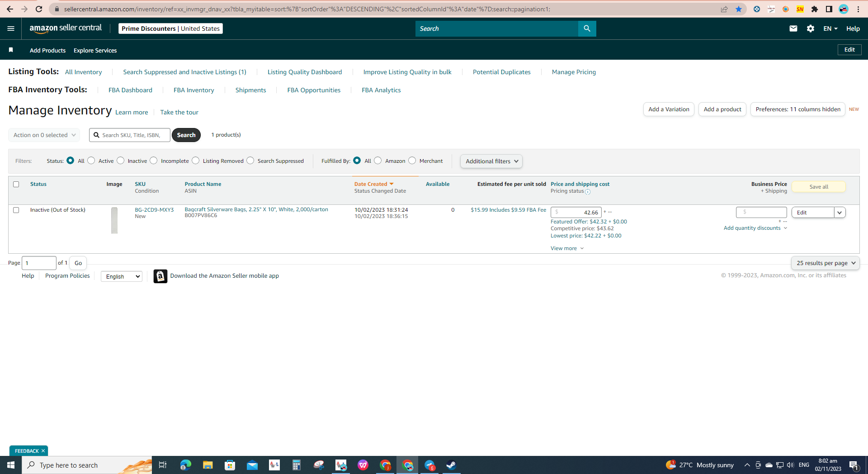Open the Chrome three-dot menu
The width and height of the screenshot is (868, 474).
858,9
